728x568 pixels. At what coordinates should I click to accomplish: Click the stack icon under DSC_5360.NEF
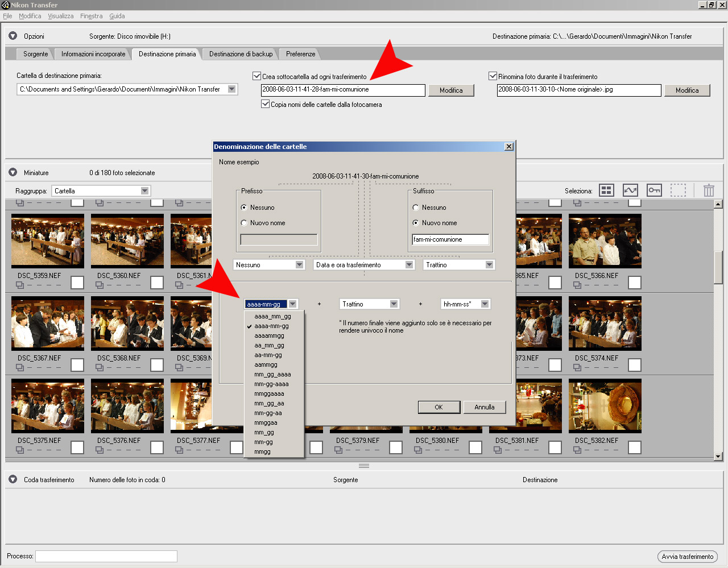[100, 285]
